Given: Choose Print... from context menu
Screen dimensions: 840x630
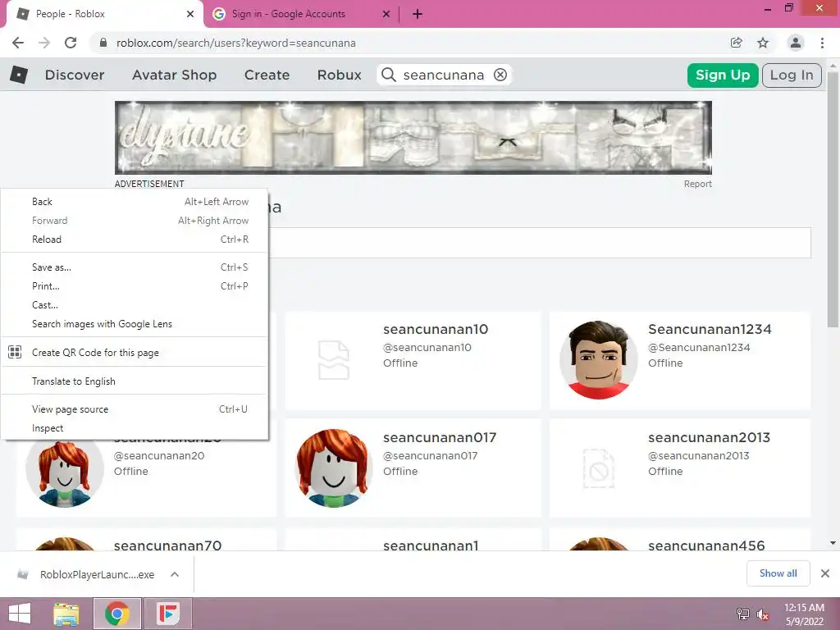Looking at the screenshot, I should click(134, 286).
